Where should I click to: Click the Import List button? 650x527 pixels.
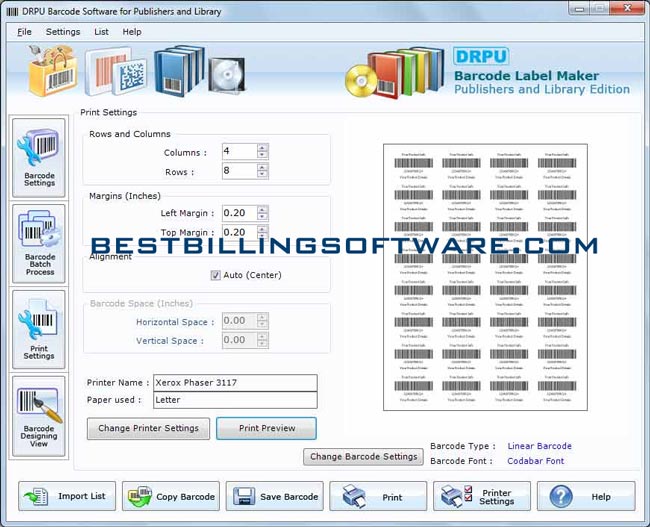67,496
